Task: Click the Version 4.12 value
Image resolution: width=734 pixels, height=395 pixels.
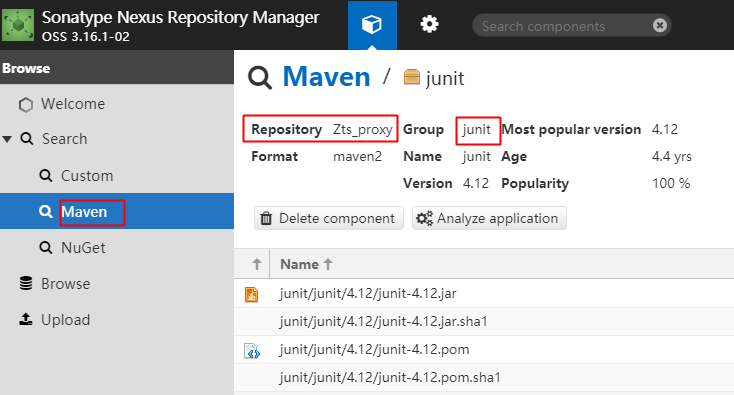Action: tap(476, 183)
